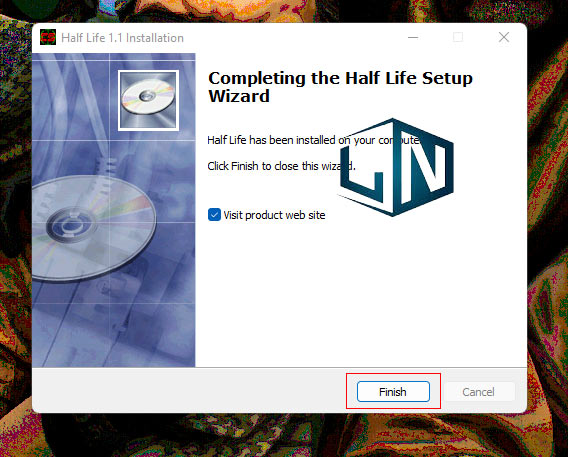Viewport: 568px width, 457px height.
Task: Click the 'Half Life 1.1 Installation' title text
Action: point(122,38)
